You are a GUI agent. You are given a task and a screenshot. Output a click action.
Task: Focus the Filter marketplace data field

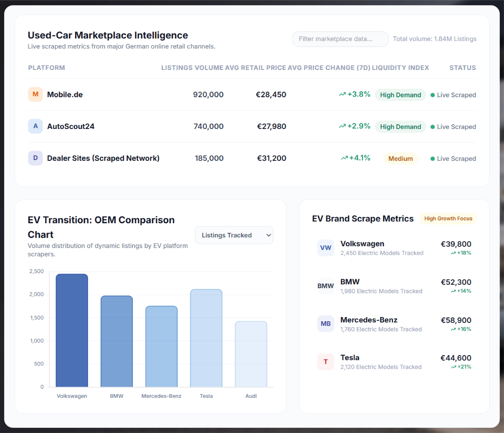pos(340,39)
